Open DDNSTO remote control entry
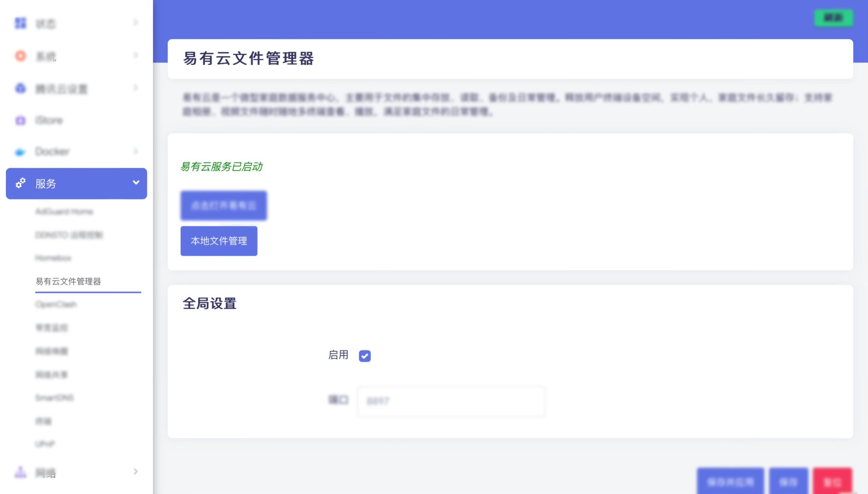The image size is (868, 494). coord(69,235)
